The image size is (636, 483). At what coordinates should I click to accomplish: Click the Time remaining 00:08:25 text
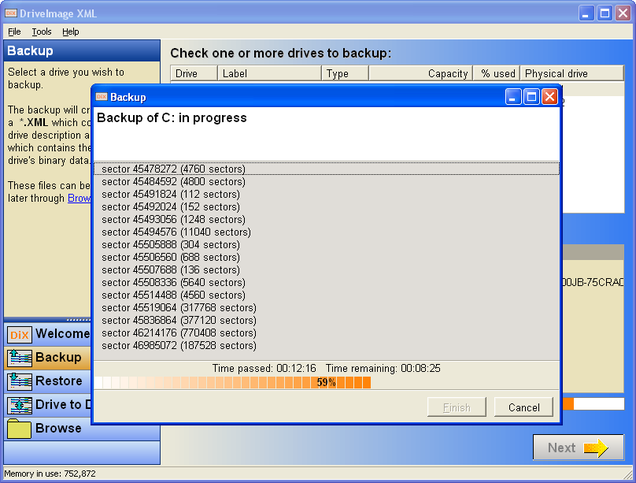(383, 368)
